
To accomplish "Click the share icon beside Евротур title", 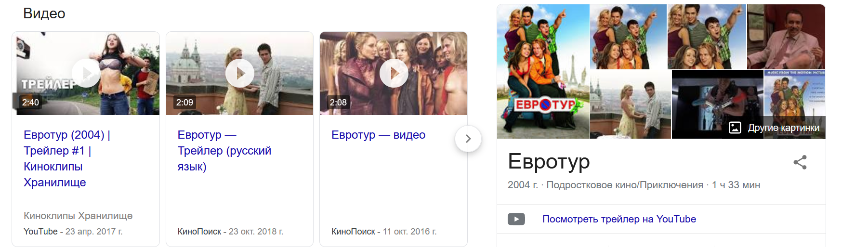I will [x=800, y=162].
